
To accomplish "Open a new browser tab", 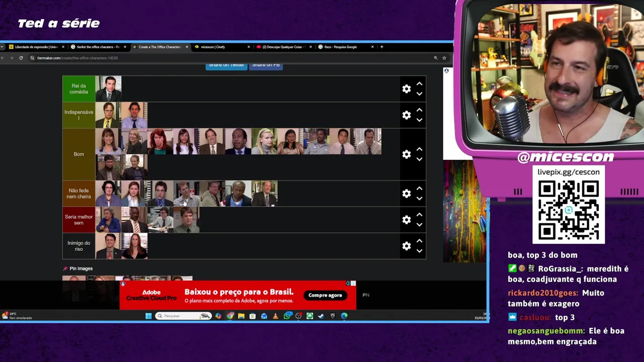I will 382,47.
